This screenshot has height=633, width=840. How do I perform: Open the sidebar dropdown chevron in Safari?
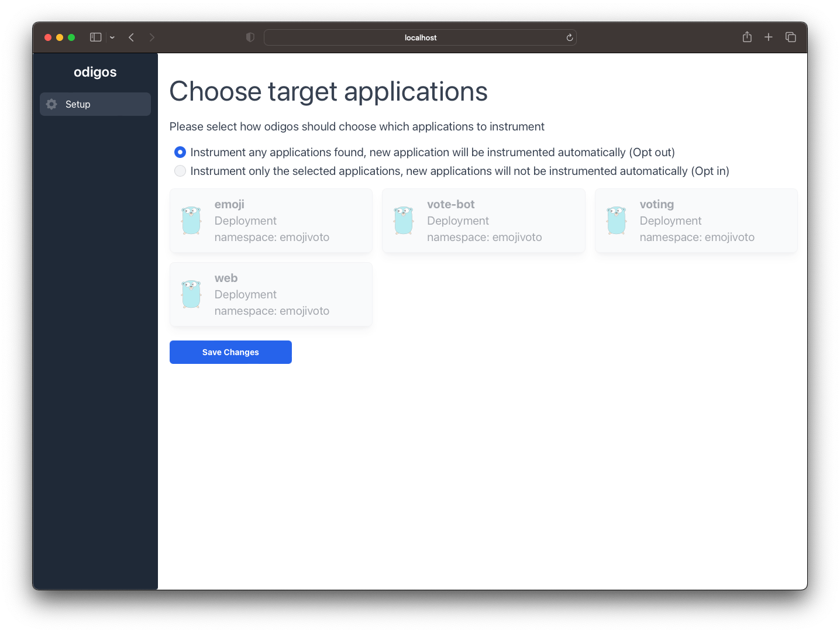coord(112,37)
